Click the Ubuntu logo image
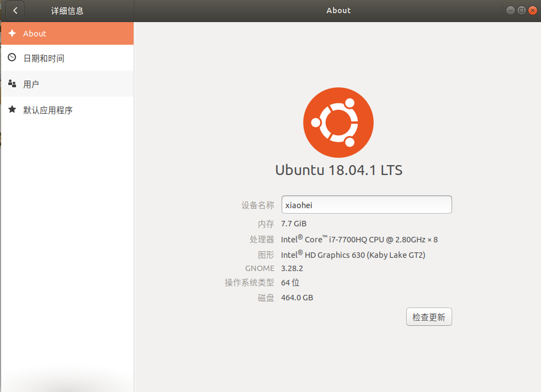Image resolution: width=541 pixels, height=392 pixels. pos(338,123)
